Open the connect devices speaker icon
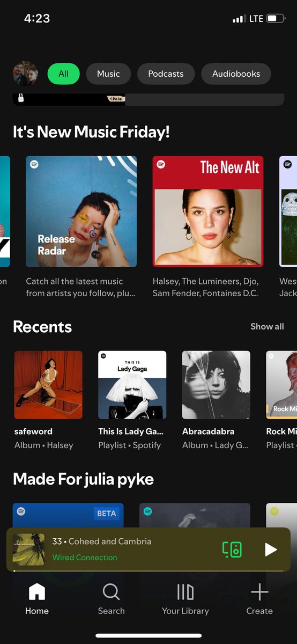This screenshot has width=297, height=644. tap(232, 549)
